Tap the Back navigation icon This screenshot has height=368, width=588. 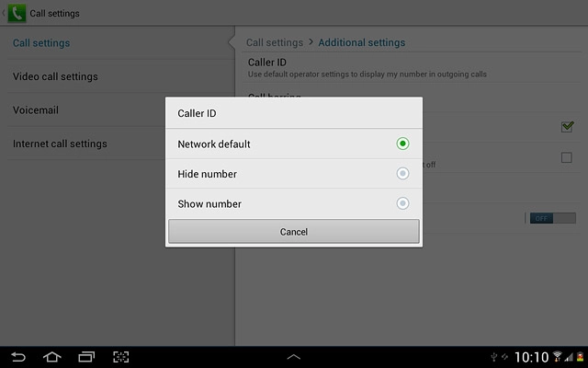[17, 357]
